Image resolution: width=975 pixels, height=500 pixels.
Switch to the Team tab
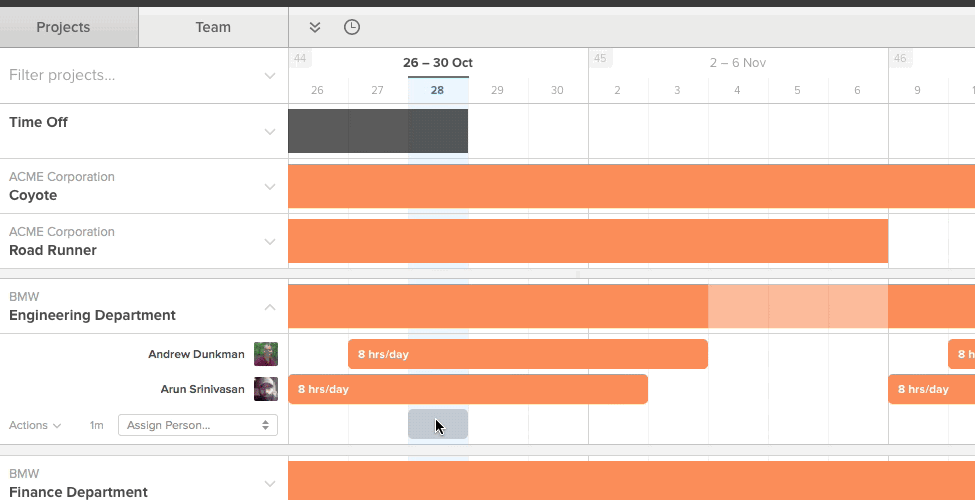[213, 27]
